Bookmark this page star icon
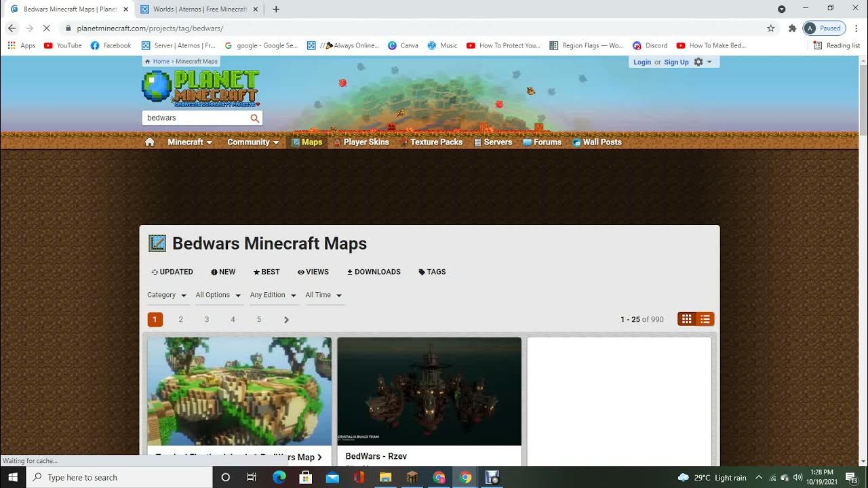This screenshot has height=488, width=868. 771,28
